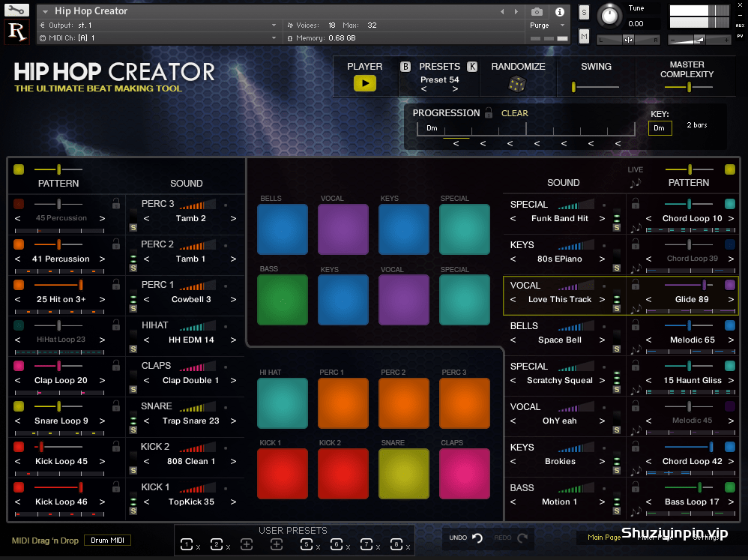The width and height of the screenshot is (748, 560).
Task: Click Kontakt M mute button in header
Action: (x=584, y=36)
